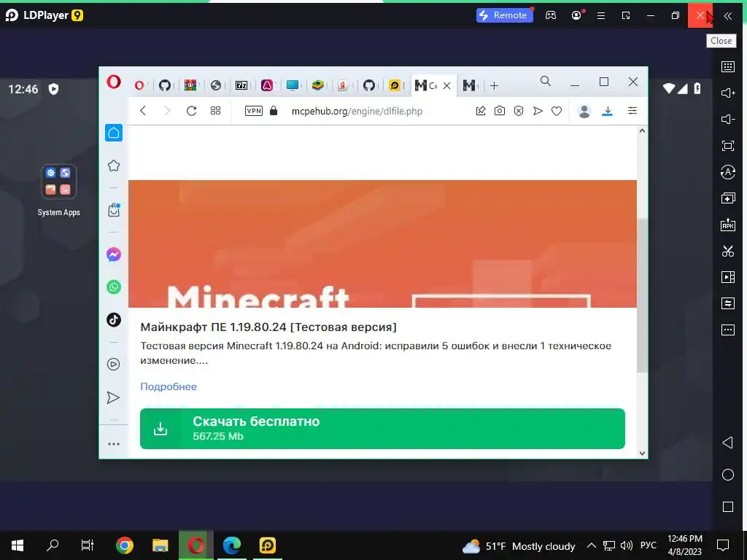Open Microsoft Edge from taskbar
The image size is (747, 560).
231,545
